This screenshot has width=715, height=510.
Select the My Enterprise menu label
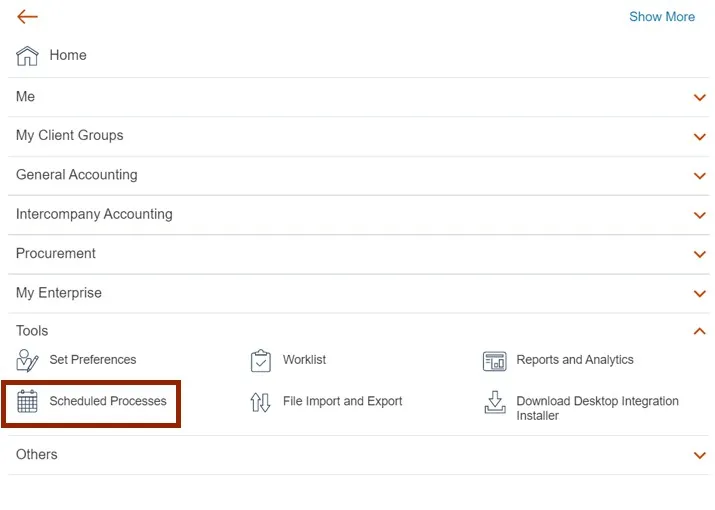59,293
